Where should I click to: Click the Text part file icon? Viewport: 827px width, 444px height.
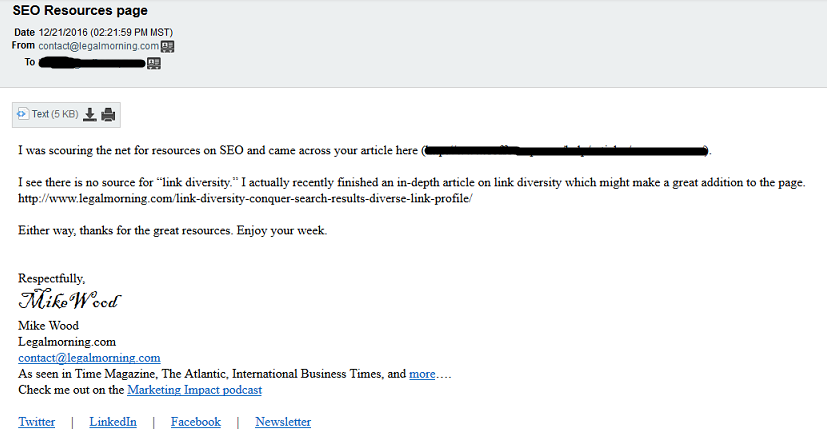[x=22, y=114]
